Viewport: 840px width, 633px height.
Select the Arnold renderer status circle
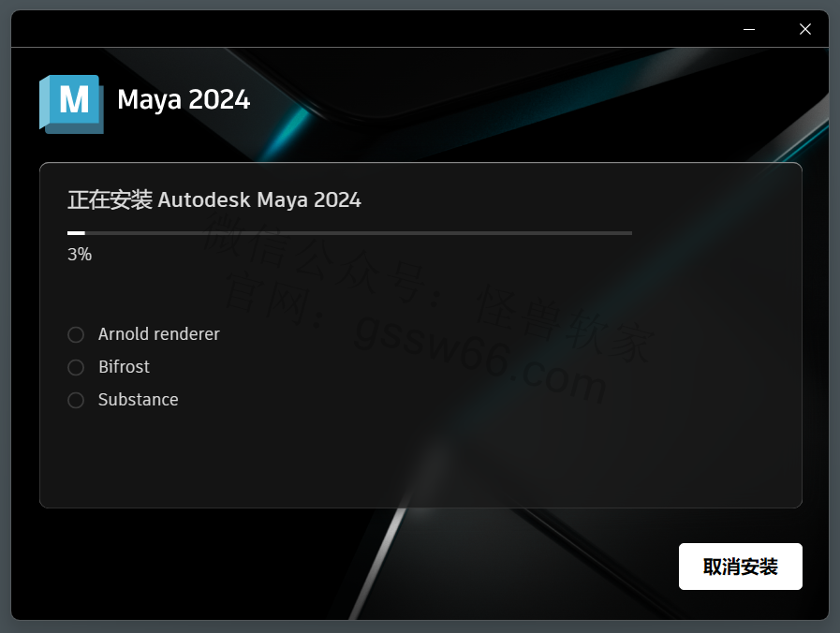(76, 334)
